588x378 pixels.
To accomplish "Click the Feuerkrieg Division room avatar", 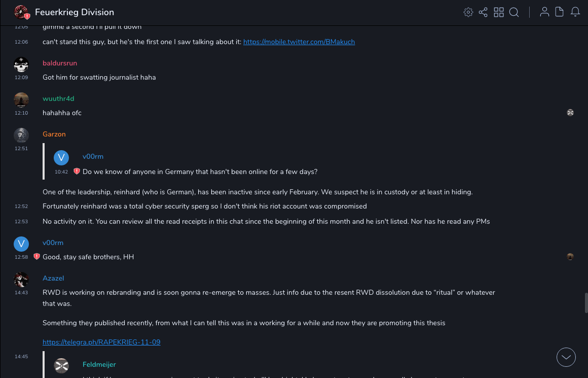I will [x=21, y=12].
